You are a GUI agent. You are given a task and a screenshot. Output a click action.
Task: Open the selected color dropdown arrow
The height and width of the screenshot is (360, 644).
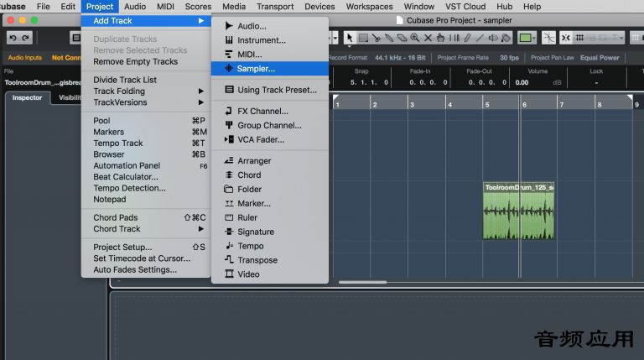pyautogui.click(x=534, y=39)
